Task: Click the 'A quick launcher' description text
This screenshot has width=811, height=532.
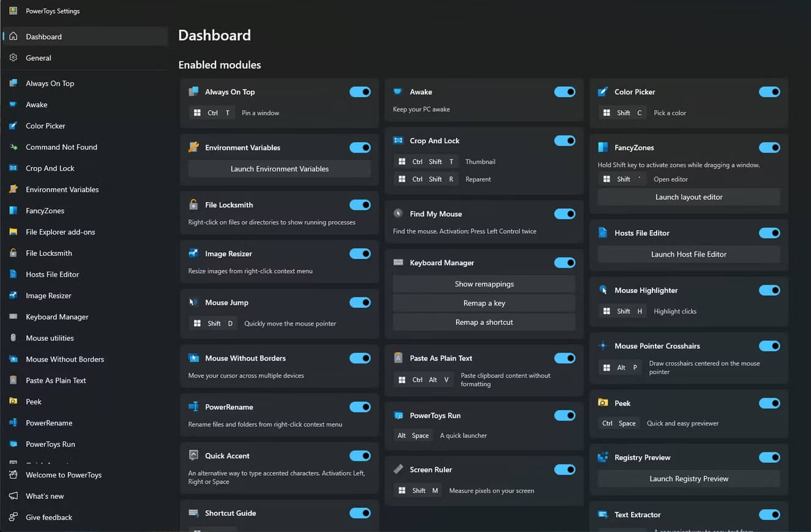Action: [463, 436]
